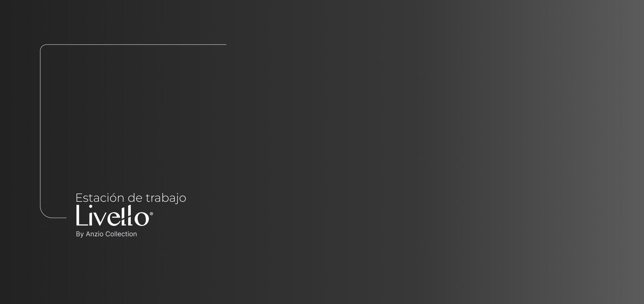Click the word "Anzio" in the tagline
Image resolution: width=644 pixels, height=304 pixels.
95,234
